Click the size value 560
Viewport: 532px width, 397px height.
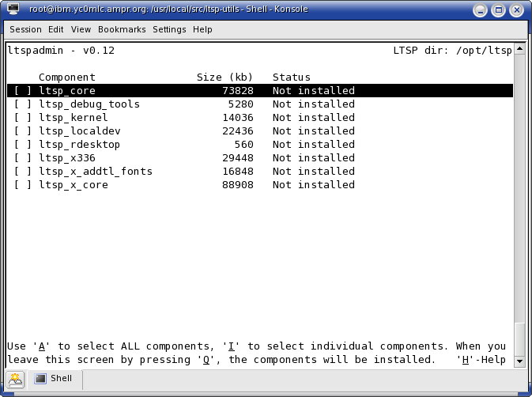[x=244, y=145]
